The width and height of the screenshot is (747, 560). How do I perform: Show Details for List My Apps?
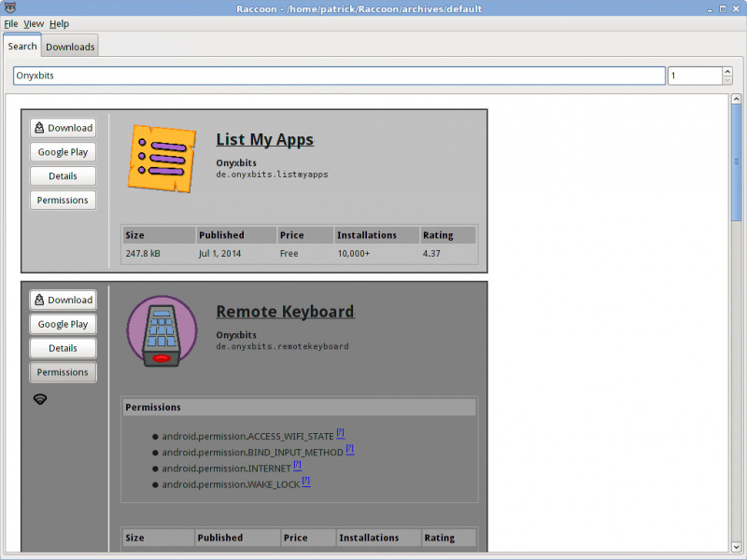point(63,176)
